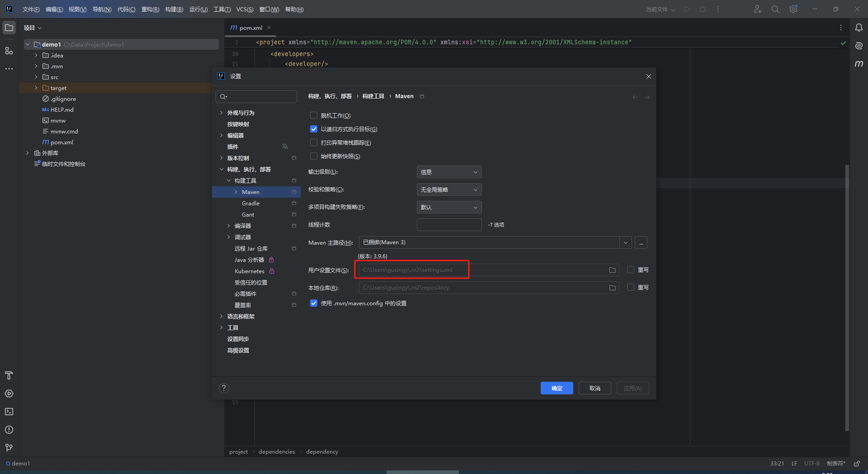868x474 pixels.
Task: Open IDE settings gear icon
Action: pyautogui.click(x=793, y=9)
